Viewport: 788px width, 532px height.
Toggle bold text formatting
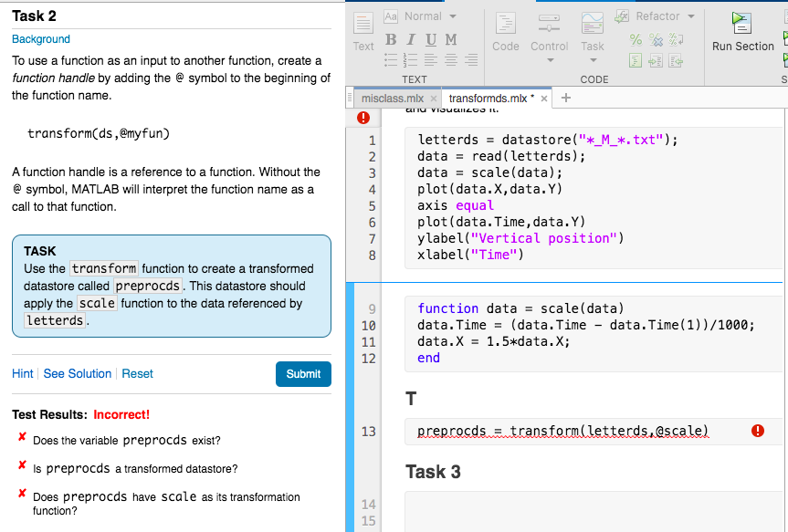pyautogui.click(x=390, y=39)
